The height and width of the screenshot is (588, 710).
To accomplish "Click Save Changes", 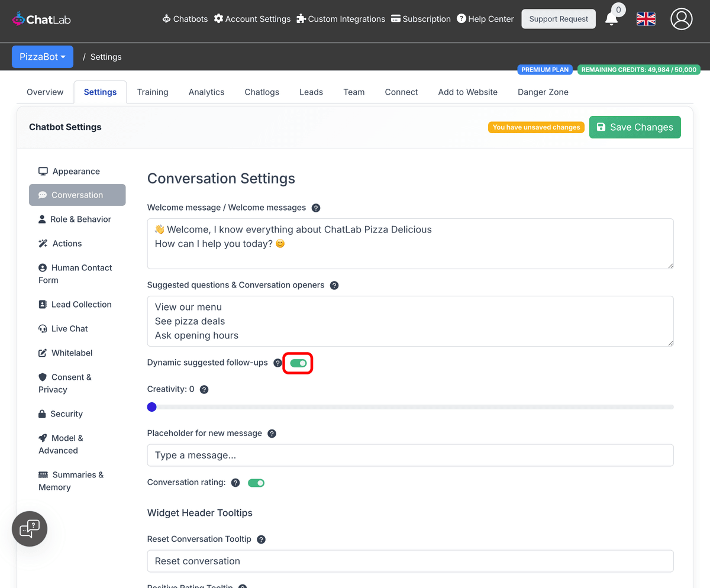I will 634,127.
